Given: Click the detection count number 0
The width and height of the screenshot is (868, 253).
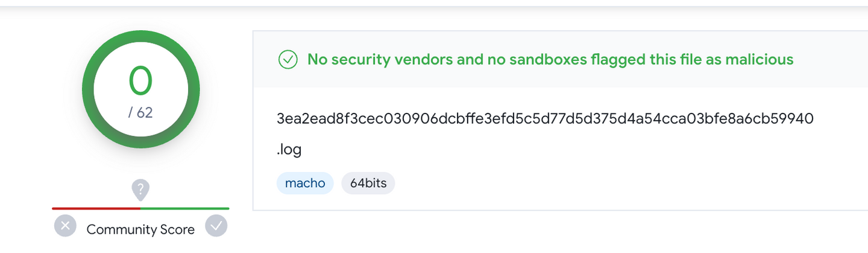Looking at the screenshot, I should point(140,81).
